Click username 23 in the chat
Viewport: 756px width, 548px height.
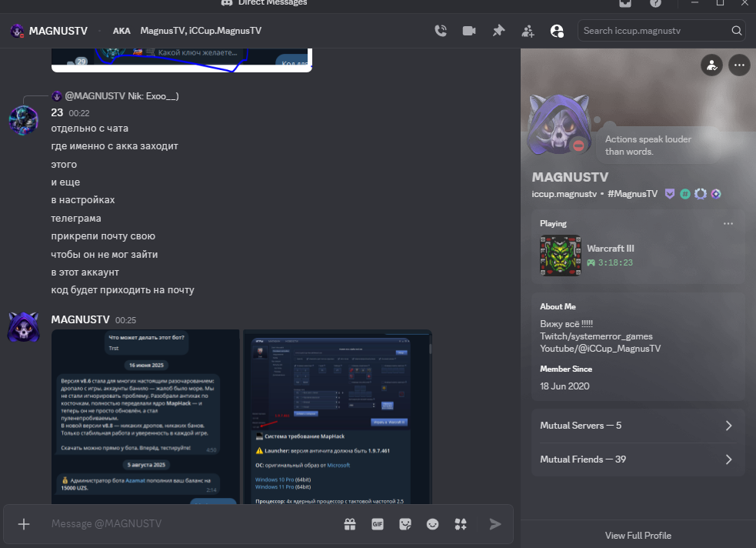point(57,112)
